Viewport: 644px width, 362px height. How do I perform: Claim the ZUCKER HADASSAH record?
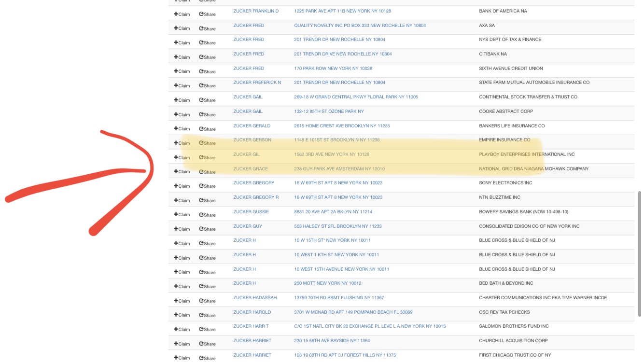click(x=182, y=301)
